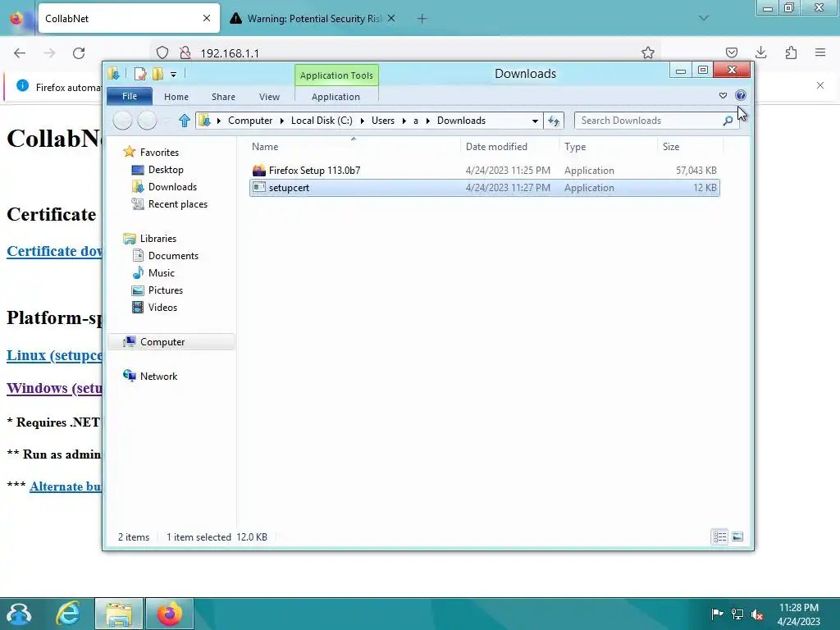Open Internet Explorer from the taskbar
The height and width of the screenshot is (630, 840).
[68, 614]
